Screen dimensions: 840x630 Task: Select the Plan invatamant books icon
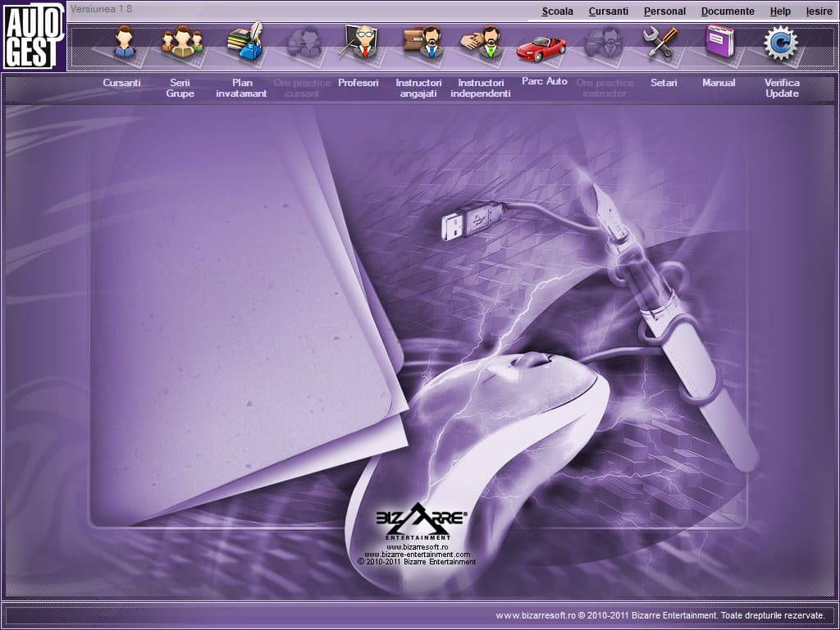coord(244,41)
